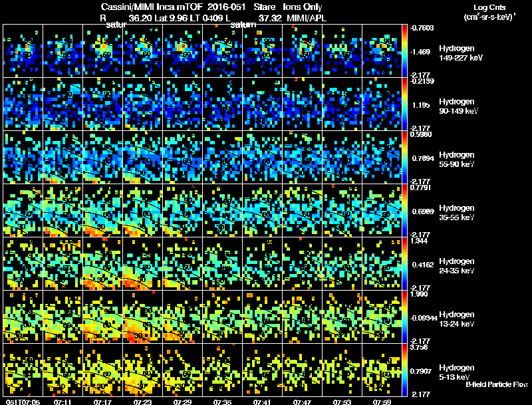Click the '13-24 keV' energy label
This screenshot has height=405, width=532.
456,324
